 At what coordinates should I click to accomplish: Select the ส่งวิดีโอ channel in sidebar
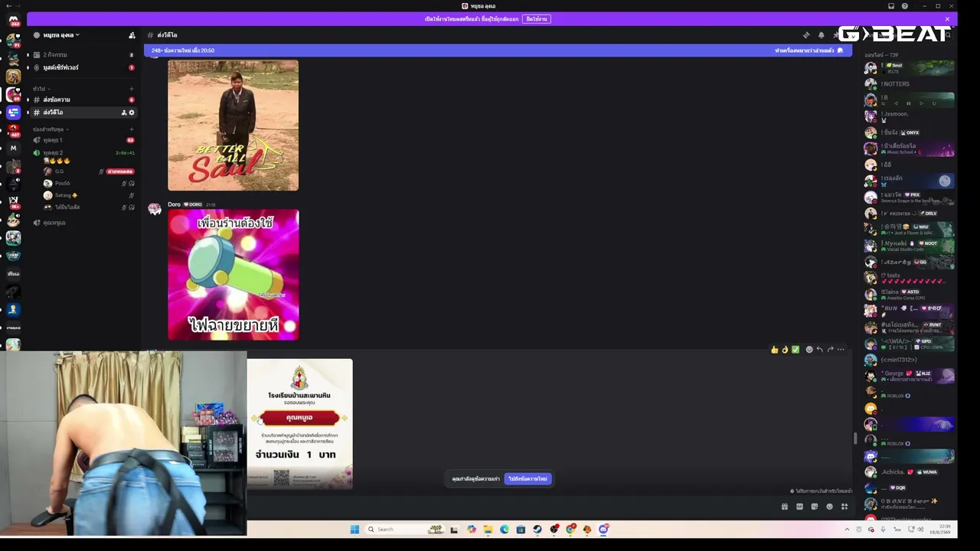84,112
